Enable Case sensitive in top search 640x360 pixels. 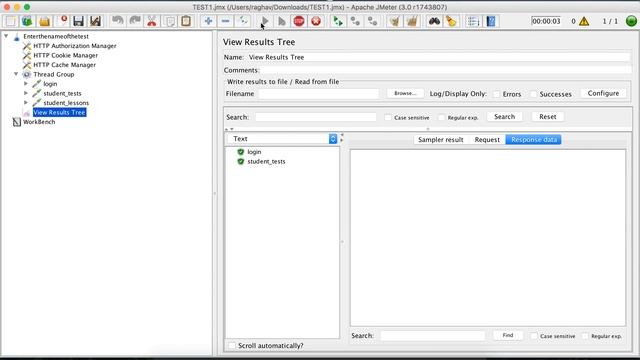[x=388, y=118]
